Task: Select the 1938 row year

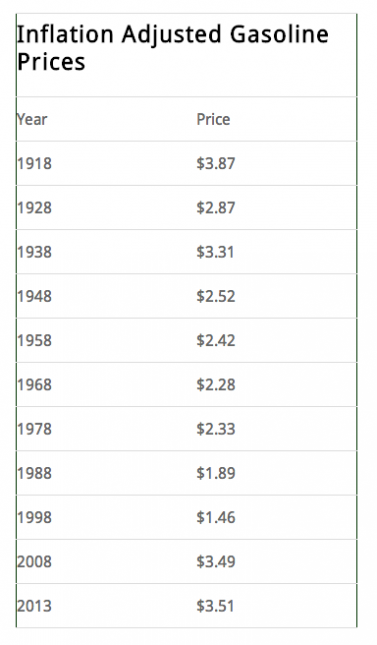Action: click(x=35, y=252)
